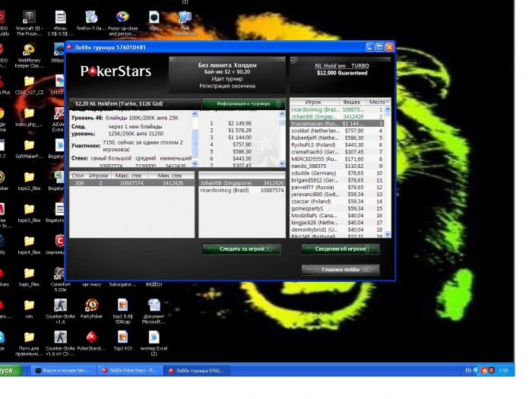
Task: Select ricardovinog (Brazil) in table players list
Action: [242, 190]
